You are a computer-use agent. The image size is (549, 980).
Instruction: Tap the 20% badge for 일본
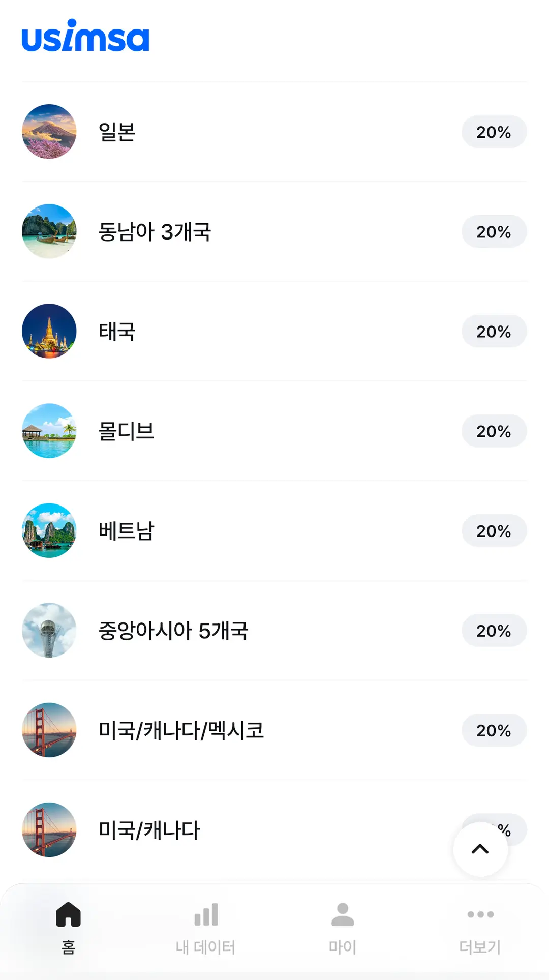click(494, 132)
